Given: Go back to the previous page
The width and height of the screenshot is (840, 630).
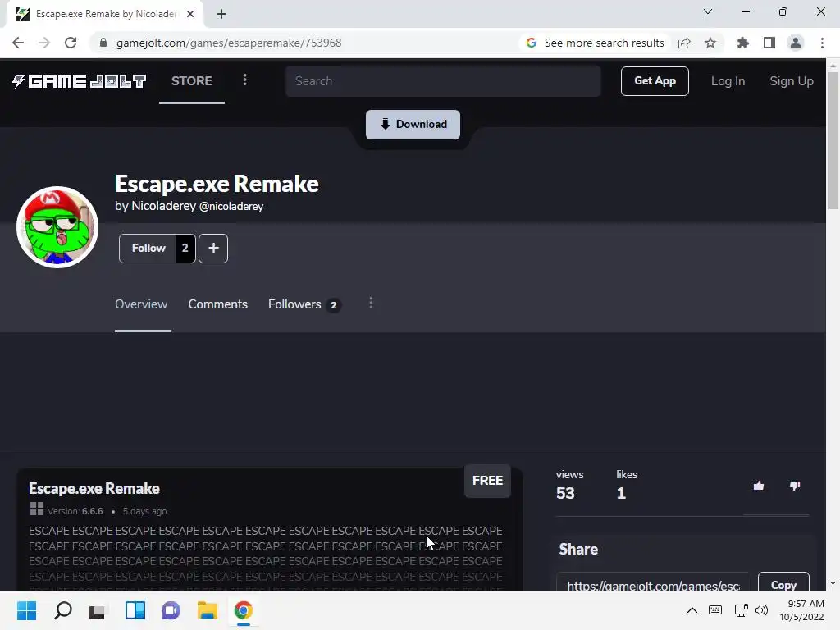Looking at the screenshot, I should tap(18, 43).
